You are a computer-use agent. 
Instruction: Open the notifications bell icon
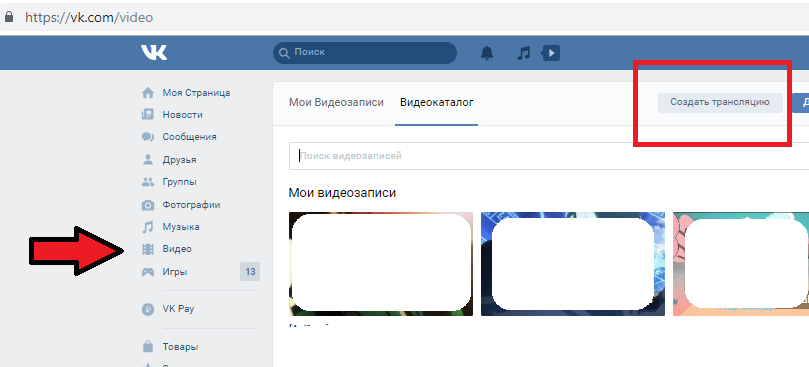coord(487,53)
